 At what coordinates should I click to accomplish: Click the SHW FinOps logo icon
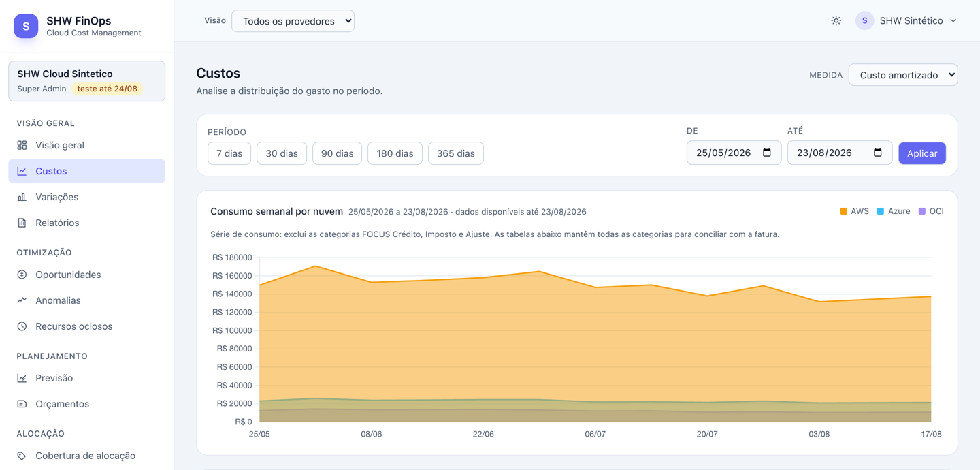coord(26,26)
